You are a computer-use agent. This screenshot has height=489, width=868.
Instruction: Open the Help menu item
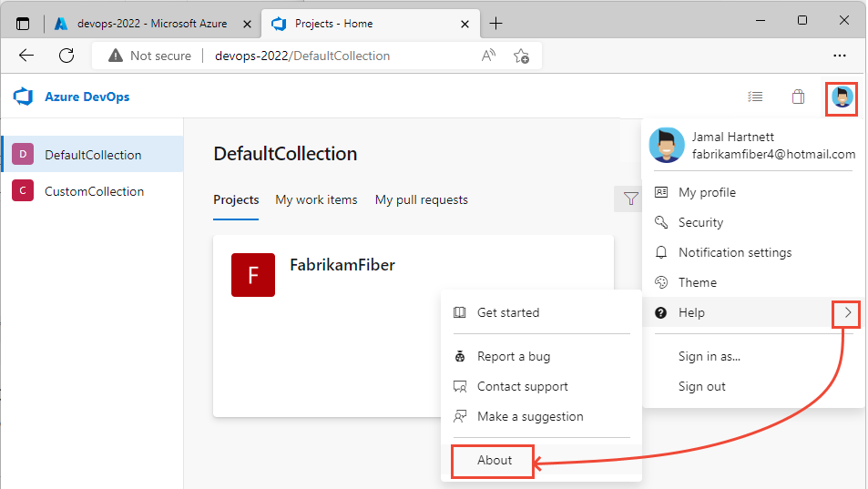click(x=753, y=312)
